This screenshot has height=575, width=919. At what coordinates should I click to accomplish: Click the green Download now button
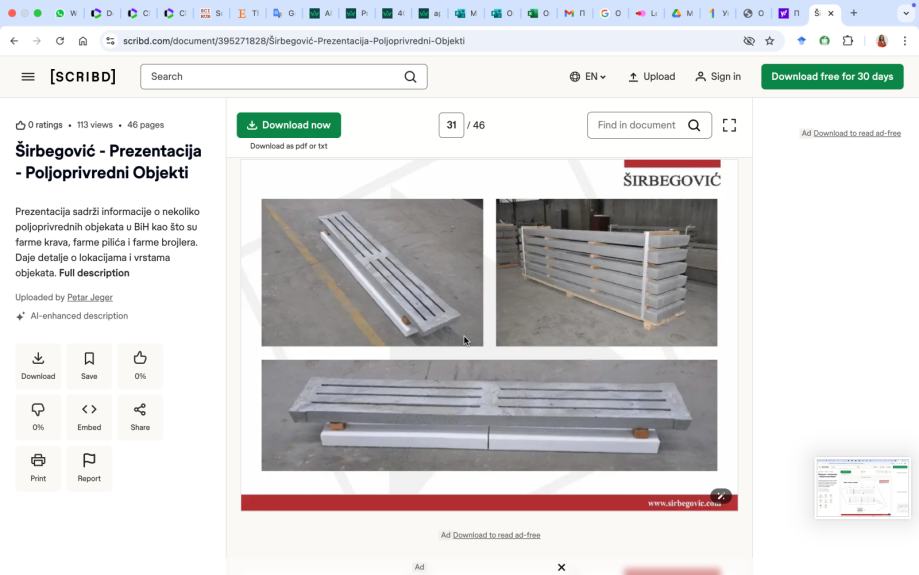coord(288,125)
